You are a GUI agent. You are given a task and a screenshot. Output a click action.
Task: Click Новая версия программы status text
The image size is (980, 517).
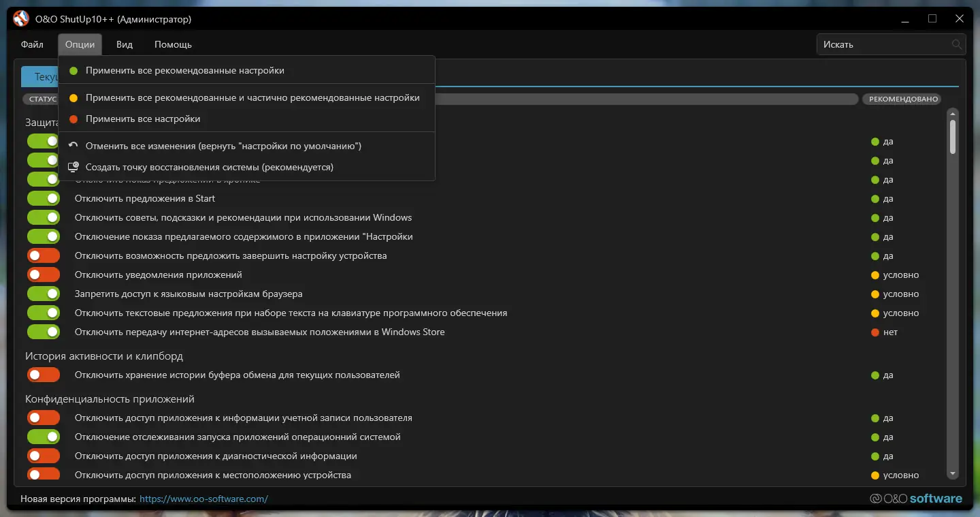point(78,499)
